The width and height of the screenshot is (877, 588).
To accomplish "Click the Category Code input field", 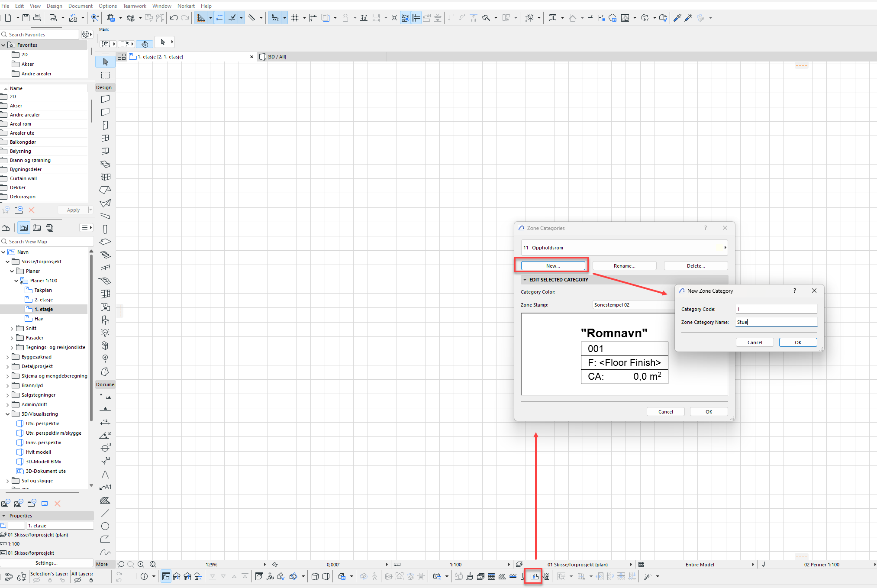I will (776, 309).
